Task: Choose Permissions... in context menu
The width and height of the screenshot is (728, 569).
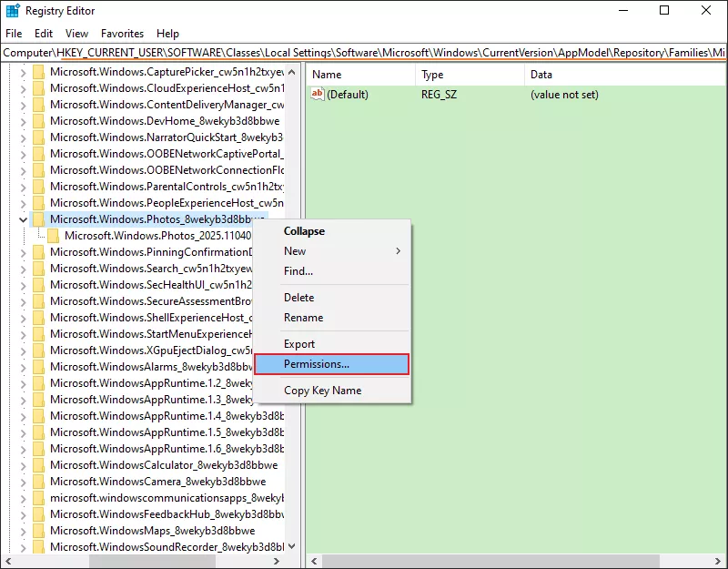Action: coord(331,364)
